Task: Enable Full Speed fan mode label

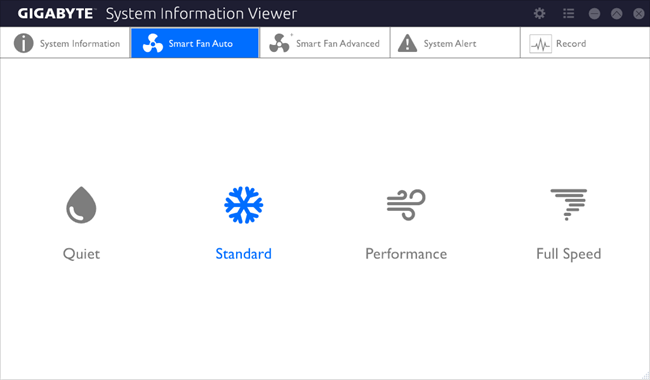Action: (x=569, y=254)
